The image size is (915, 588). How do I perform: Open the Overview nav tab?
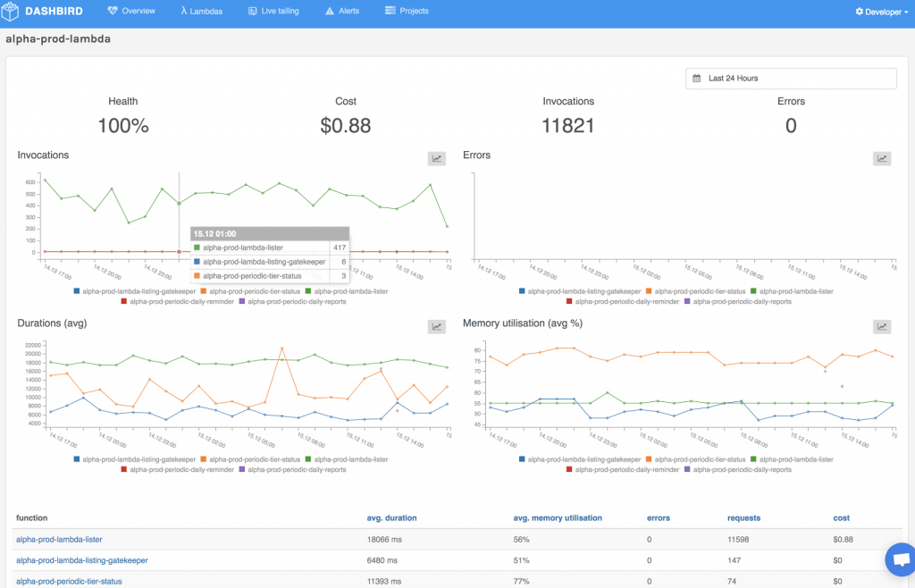[x=131, y=11]
